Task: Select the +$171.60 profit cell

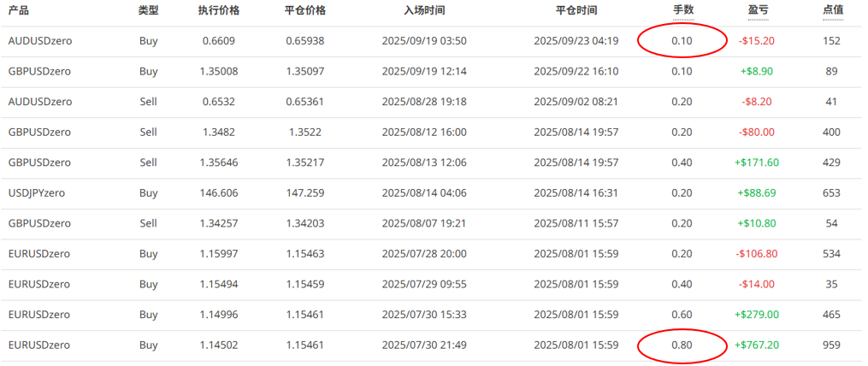Action: pyautogui.click(x=756, y=162)
